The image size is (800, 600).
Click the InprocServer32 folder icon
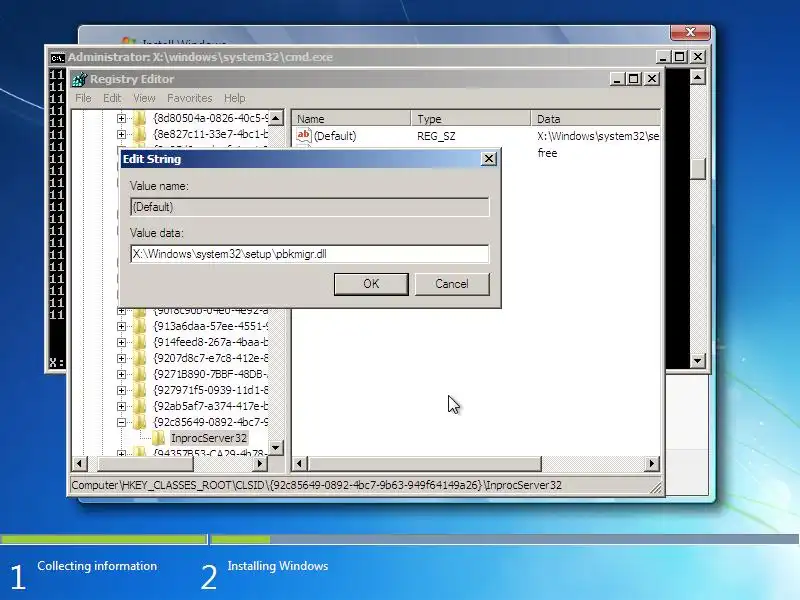pyautogui.click(x=159, y=438)
